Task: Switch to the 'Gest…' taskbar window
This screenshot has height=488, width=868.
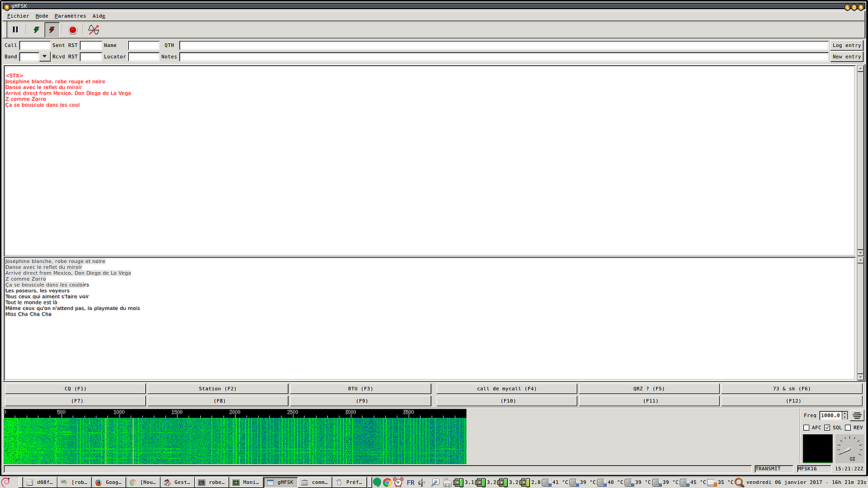Action: (x=178, y=482)
